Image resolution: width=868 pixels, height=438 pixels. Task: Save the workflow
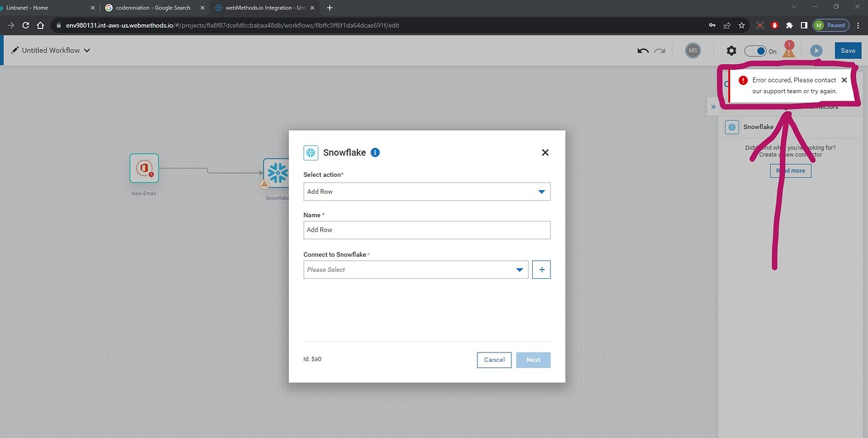848,50
